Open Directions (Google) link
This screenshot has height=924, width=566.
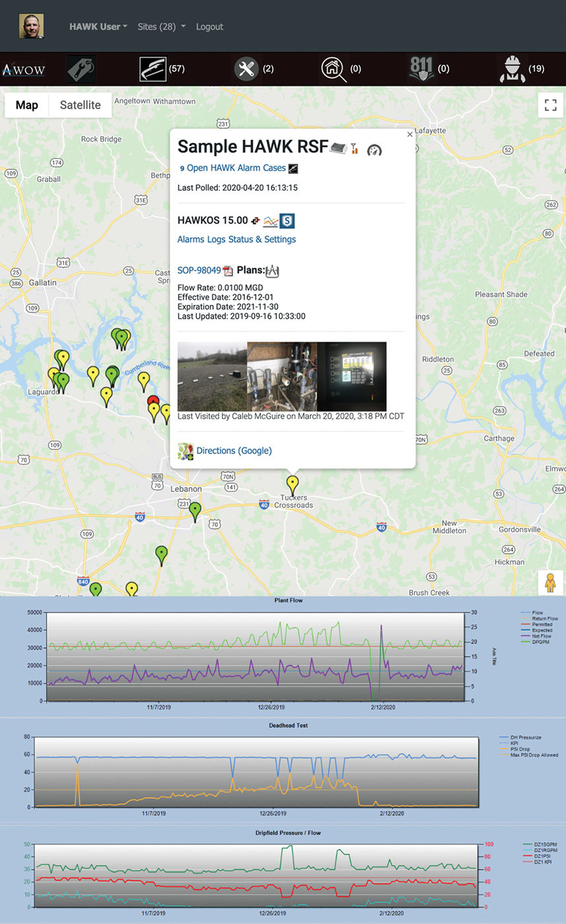pos(234,451)
